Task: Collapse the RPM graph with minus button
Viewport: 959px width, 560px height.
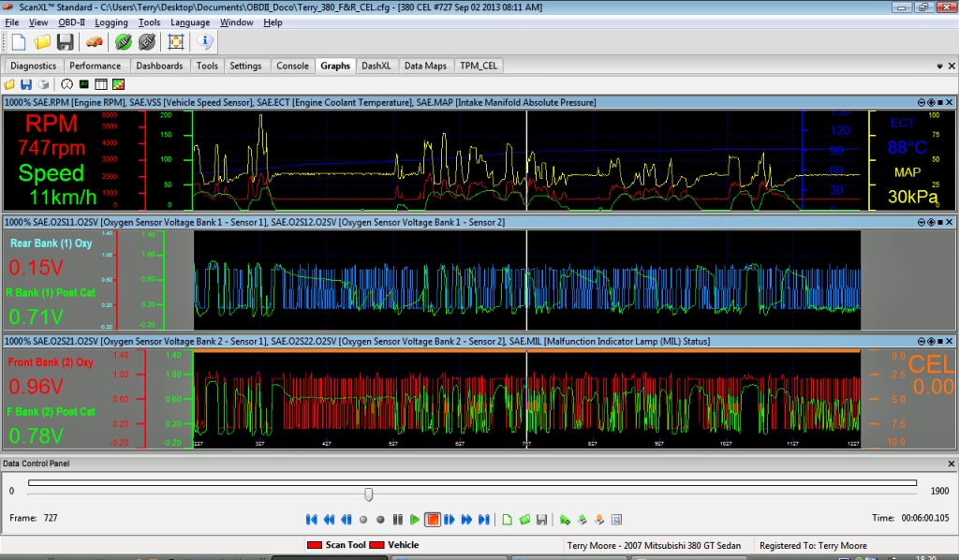Action: click(x=922, y=102)
